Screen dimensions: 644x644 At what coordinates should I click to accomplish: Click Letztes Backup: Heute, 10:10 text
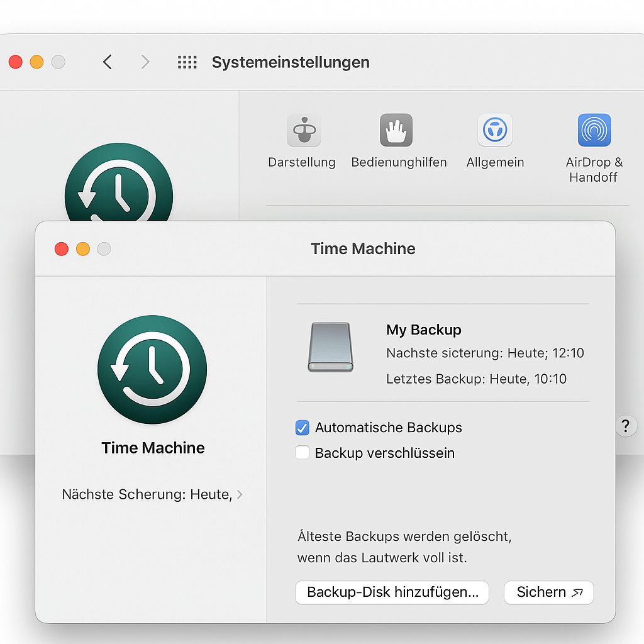(477, 379)
